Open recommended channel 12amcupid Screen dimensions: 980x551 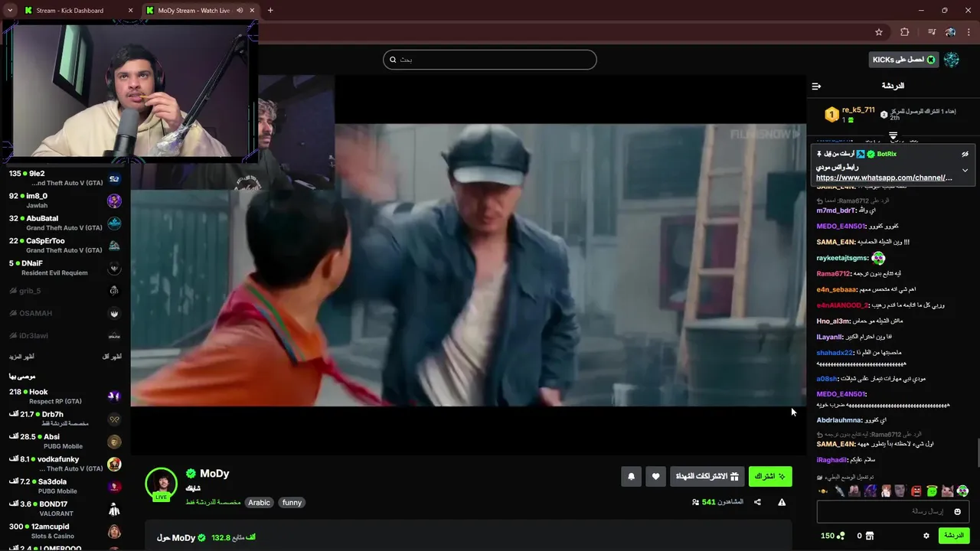[65, 531]
